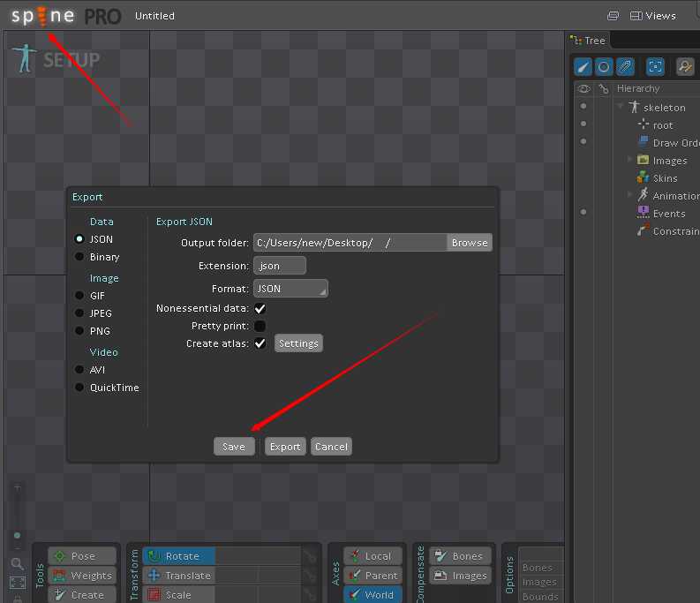This screenshot has height=603, width=700.
Task: Expand the skeleton tree node
Action: (x=620, y=106)
